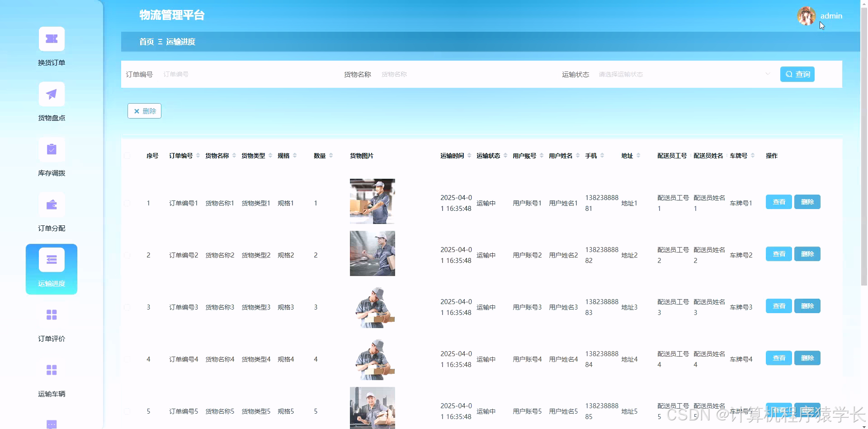Click the admin avatar picture
Screen dimensions: 868x429
pyautogui.click(x=806, y=16)
